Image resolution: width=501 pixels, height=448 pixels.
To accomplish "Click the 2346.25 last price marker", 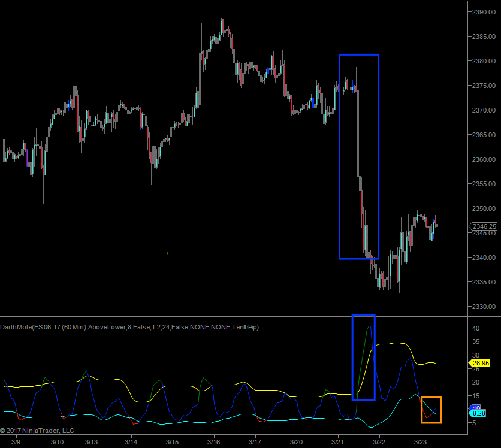I will pyautogui.click(x=483, y=226).
